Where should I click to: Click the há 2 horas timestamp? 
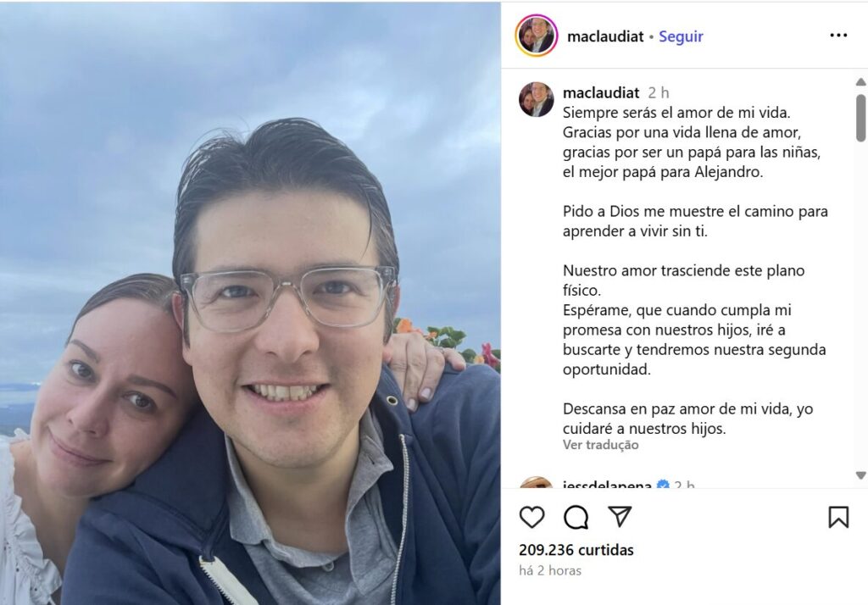point(549,570)
